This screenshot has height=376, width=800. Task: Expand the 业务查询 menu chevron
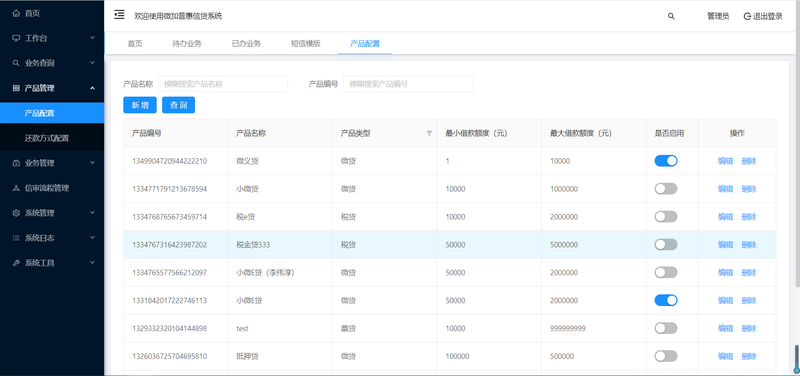click(x=92, y=63)
